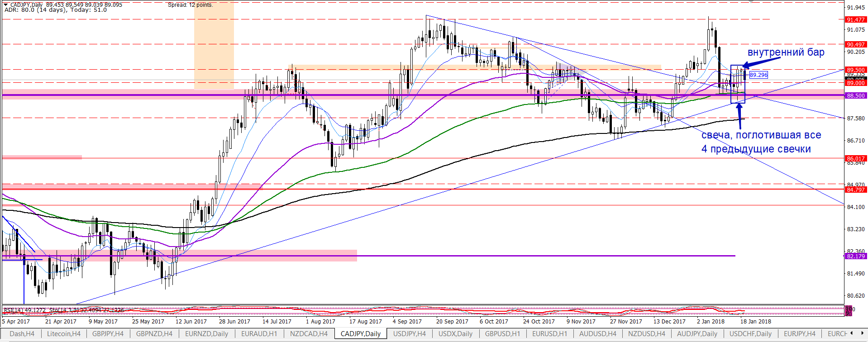This screenshot has height=342, width=868.
Task: Go to the AUDUSD,H4 chart tab
Action: 598,334
